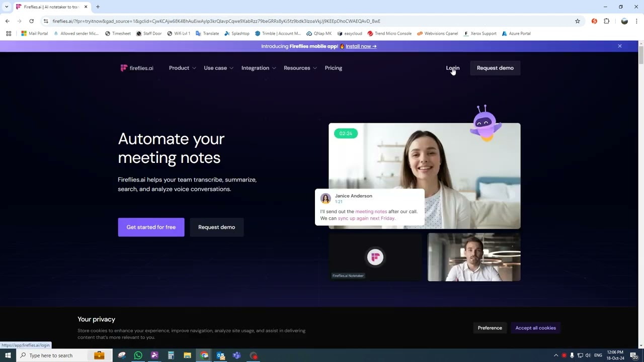Open a new browser tab

coord(98,7)
